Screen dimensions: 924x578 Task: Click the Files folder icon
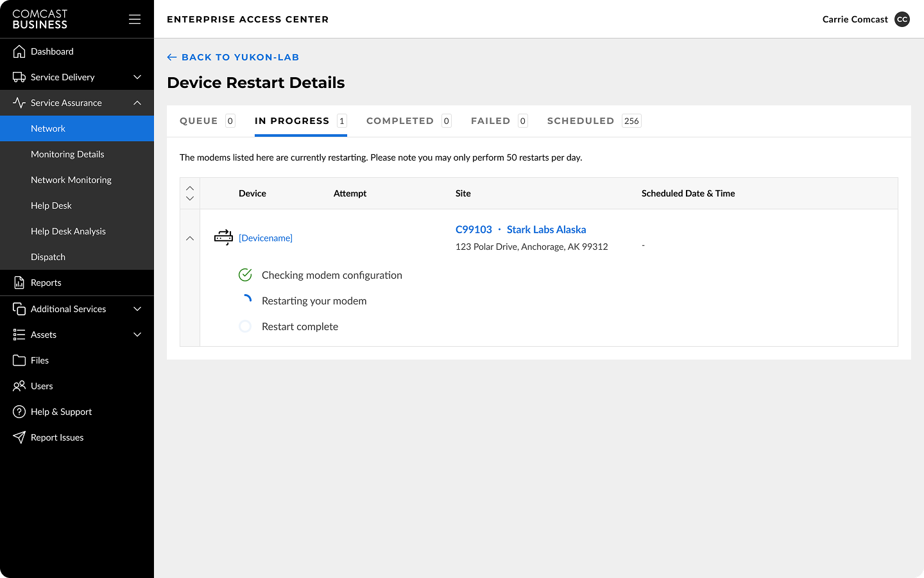[19, 360]
